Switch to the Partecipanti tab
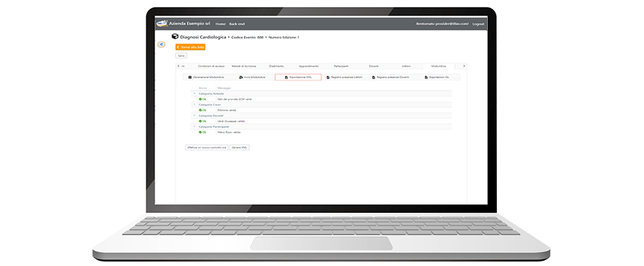 tap(342, 66)
